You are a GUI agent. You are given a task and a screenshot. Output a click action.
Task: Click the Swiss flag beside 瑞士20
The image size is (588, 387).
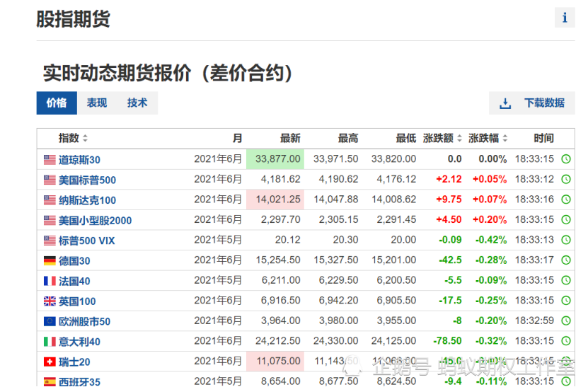[x=50, y=362]
